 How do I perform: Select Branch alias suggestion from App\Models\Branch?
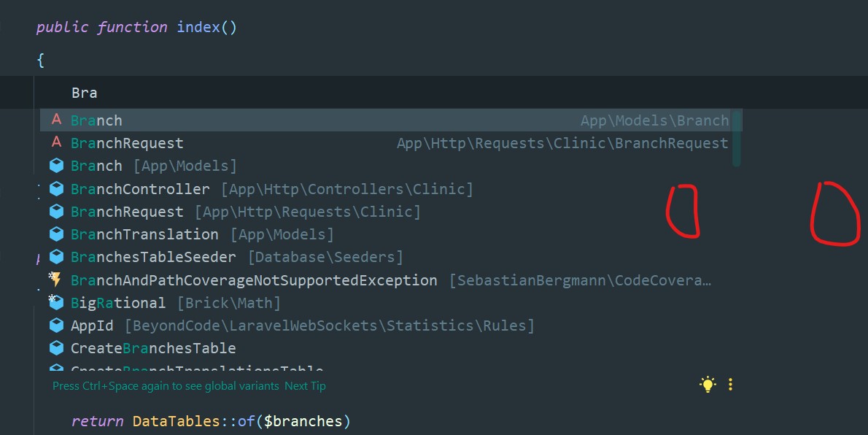click(391, 120)
